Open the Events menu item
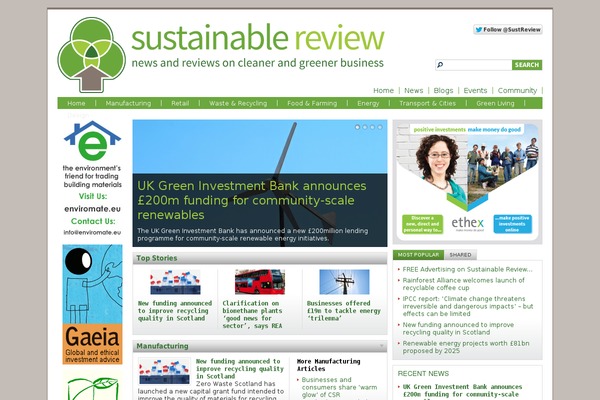The width and height of the screenshot is (600, 400). (x=475, y=90)
